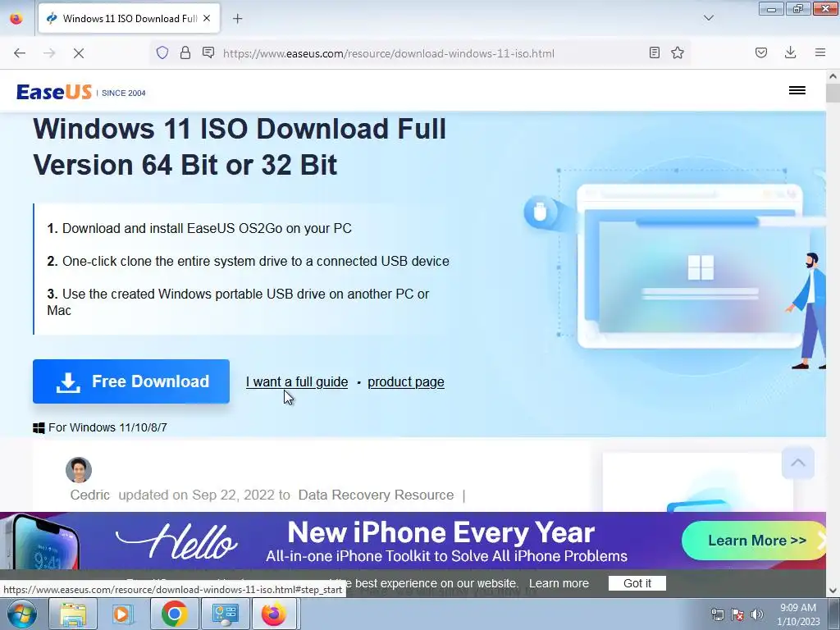Expand the list all tabs chevron
Image resolution: width=840 pixels, height=630 pixels.
click(709, 18)
